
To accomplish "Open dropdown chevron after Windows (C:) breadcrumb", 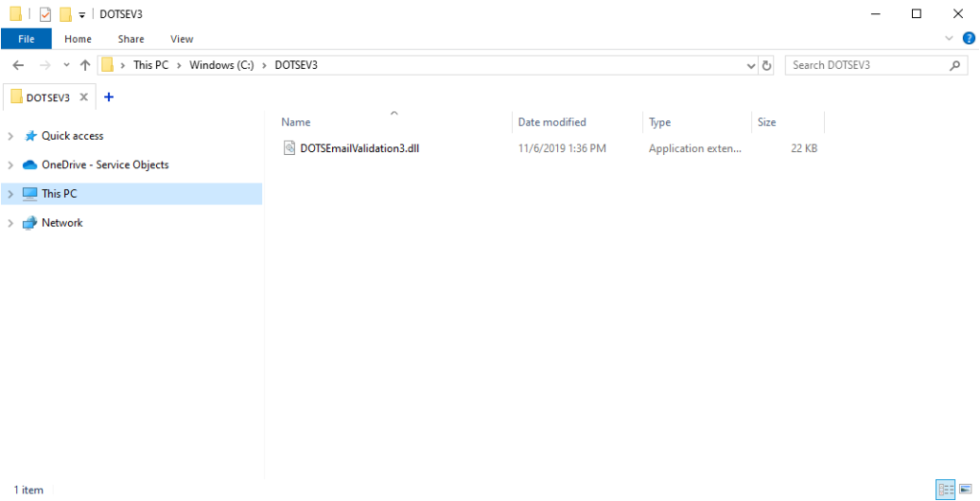I will [264, 65].
